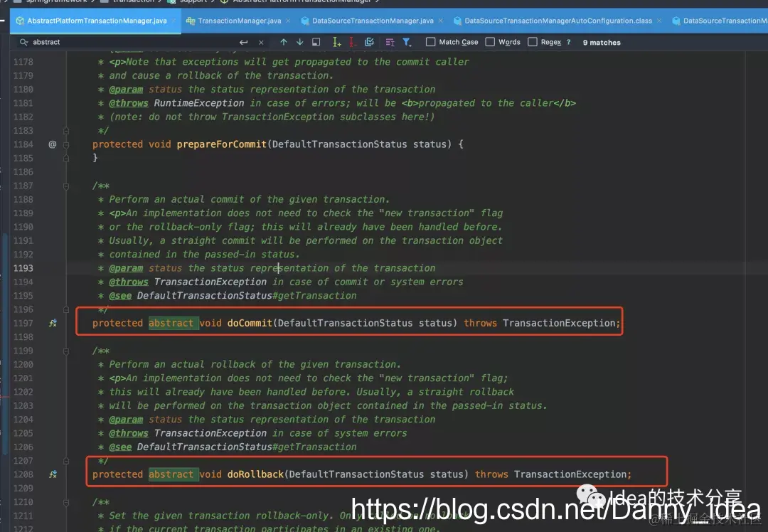Select all occurrences icon in find bar
This screenshot has width=768, height=532.
(x=369, y=42)
